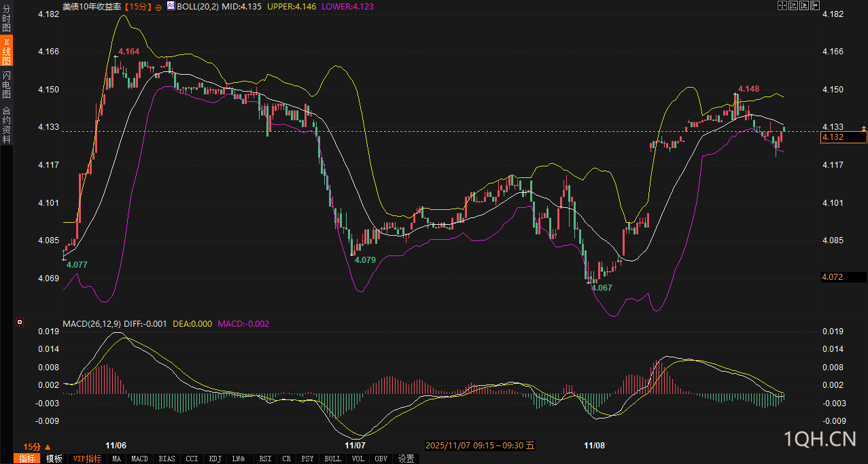This screenshot has height=464, width=868.
Task: Click the scroll-right arrow chart icon
Action: click(814, 5)
